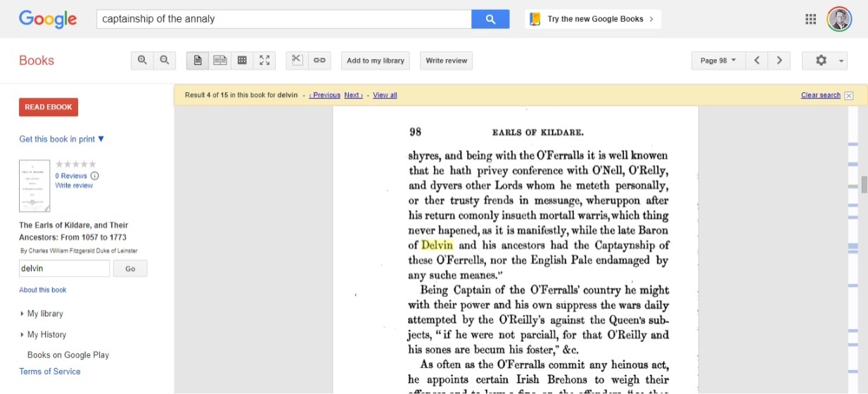Click the delvin book search field
The image size is (868, 394).
[x=64, y=268]
